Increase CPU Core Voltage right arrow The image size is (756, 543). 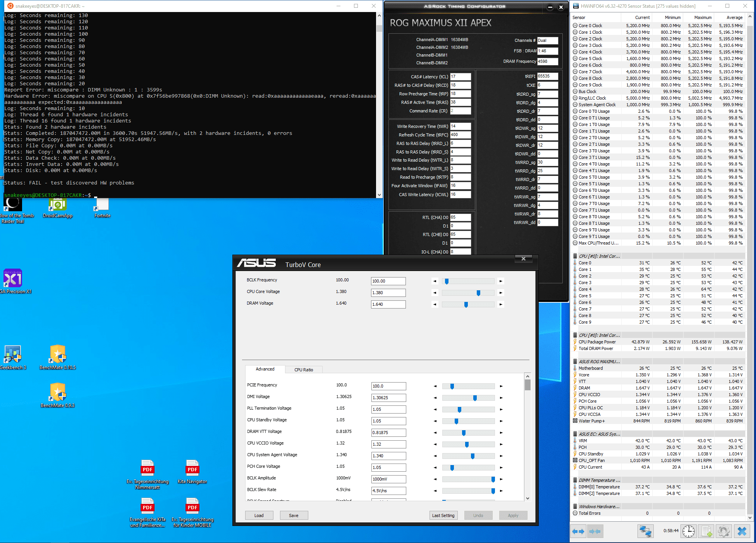point(501,293)
